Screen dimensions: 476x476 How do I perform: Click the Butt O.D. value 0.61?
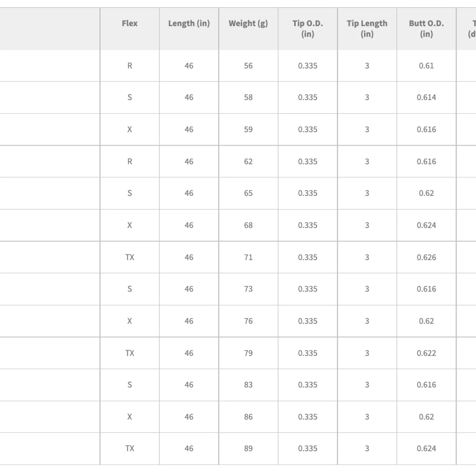pyautogui.click(x=426, y=66)
